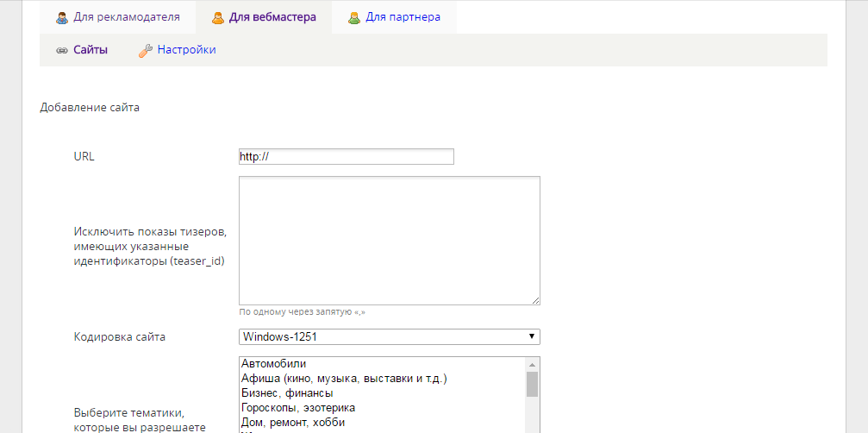Select Афиша topic in the list
The width and height of the screenshot is (868, 433).
(x=345, y=379)
